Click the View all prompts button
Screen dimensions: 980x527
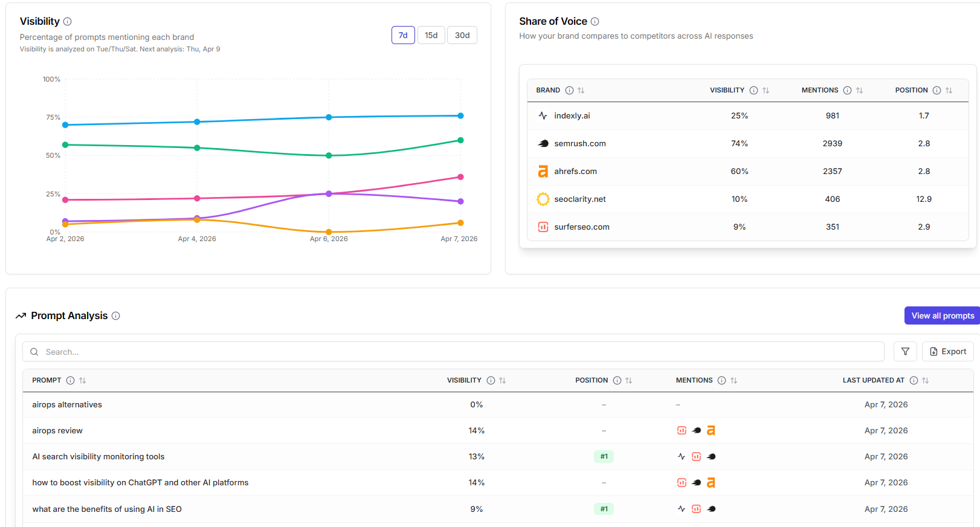coord(942,316)
